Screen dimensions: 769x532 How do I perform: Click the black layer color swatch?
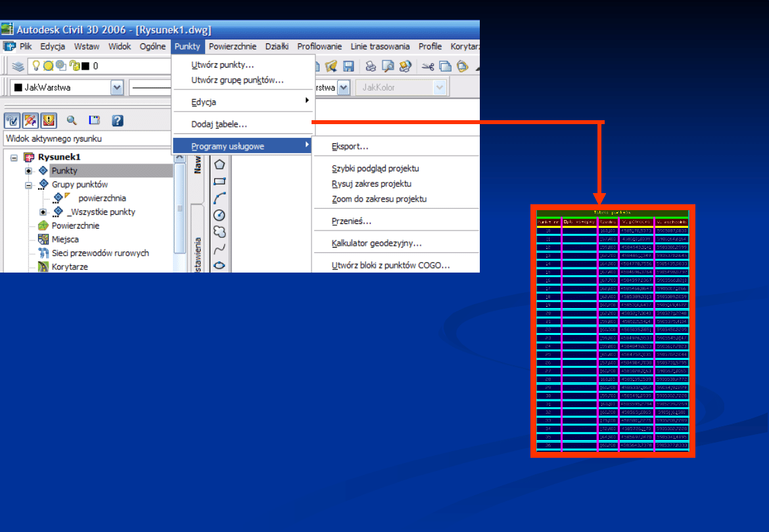85,66
